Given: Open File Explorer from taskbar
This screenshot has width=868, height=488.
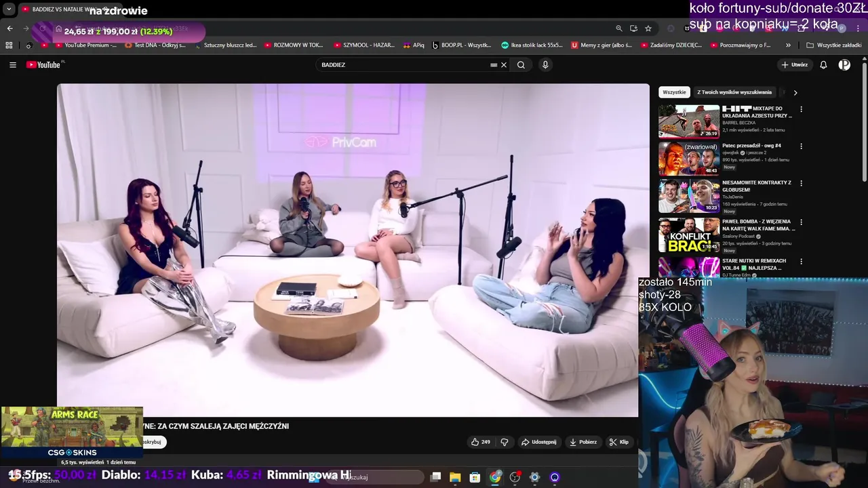Looking at the screenshot, I should click(x=455, y=477).
